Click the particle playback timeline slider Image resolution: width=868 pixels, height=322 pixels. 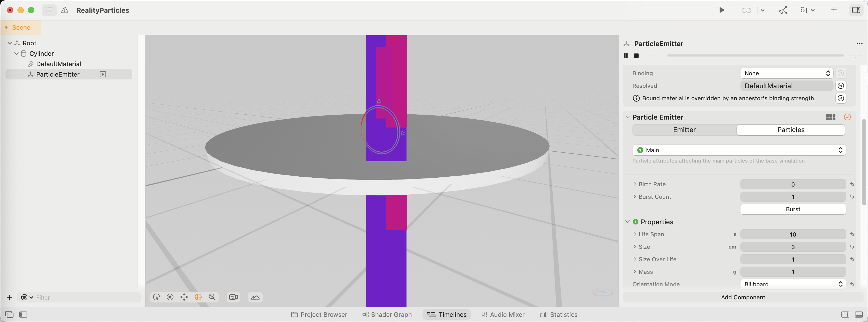755,55
